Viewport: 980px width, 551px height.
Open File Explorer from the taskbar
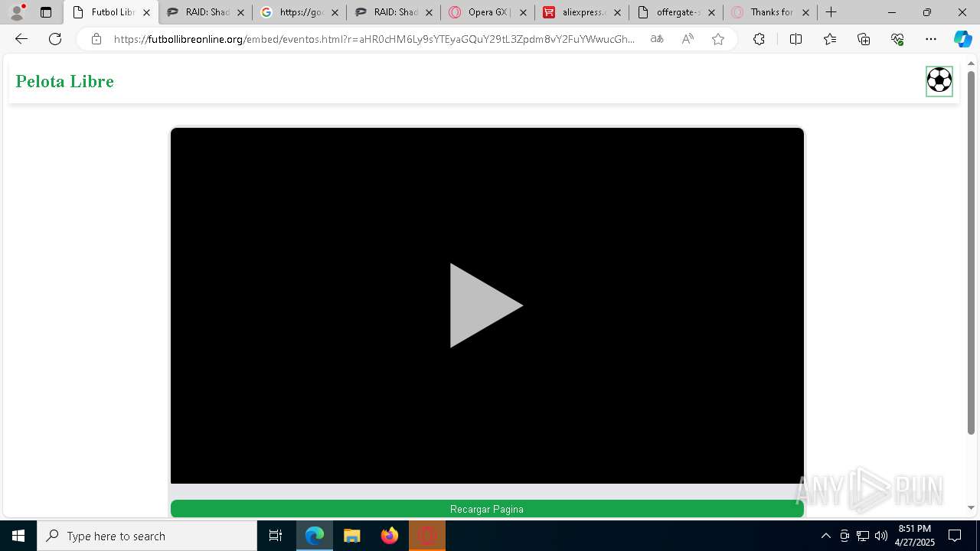pyautogui.click(x=352, y=536)
